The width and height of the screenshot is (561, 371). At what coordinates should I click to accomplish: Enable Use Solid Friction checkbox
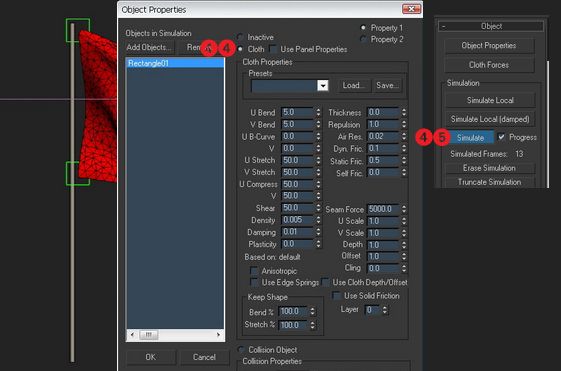pos(336,296)
